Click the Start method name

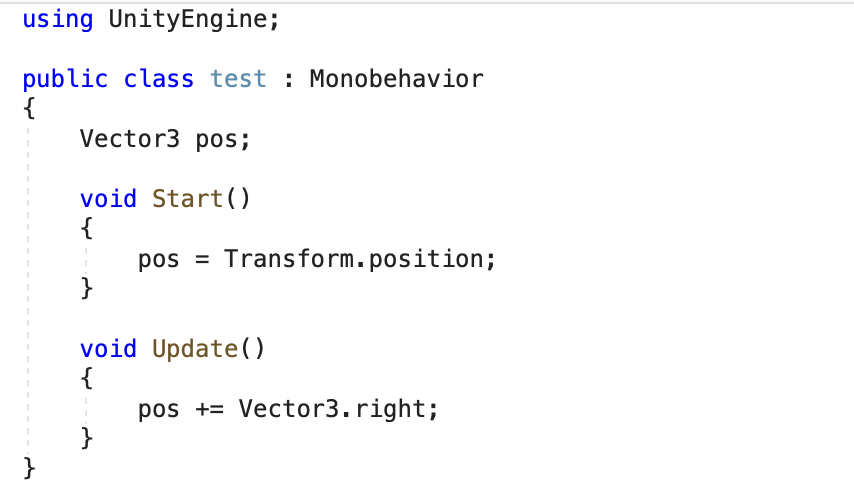[187, 199]
